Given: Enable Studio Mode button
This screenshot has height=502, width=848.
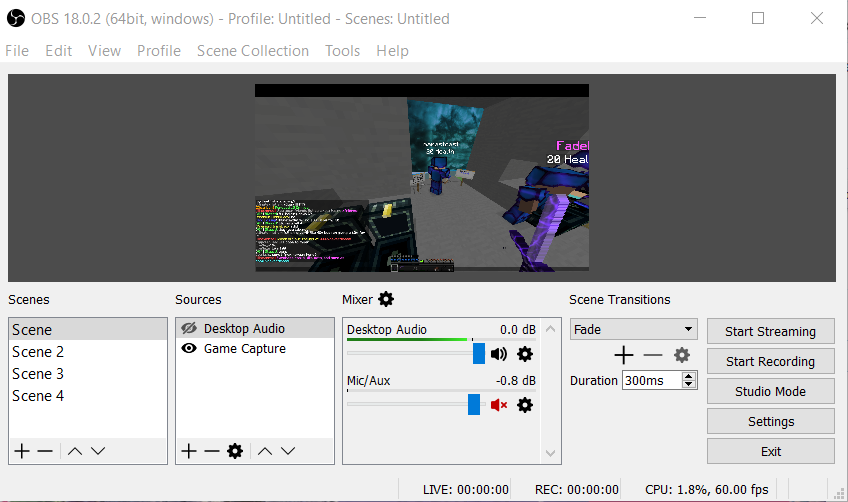Looking at the screenshot, I should [x=770, y=391].
